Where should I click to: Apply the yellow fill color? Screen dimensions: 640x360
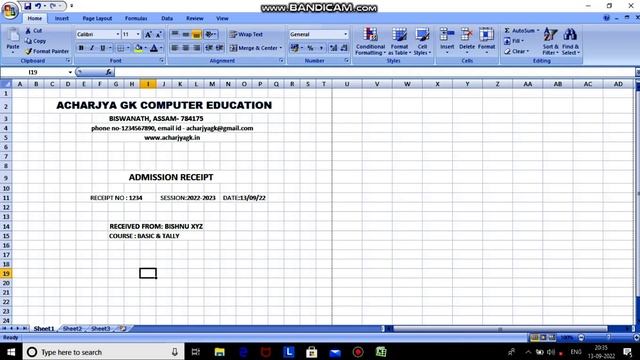coord(139,48)
